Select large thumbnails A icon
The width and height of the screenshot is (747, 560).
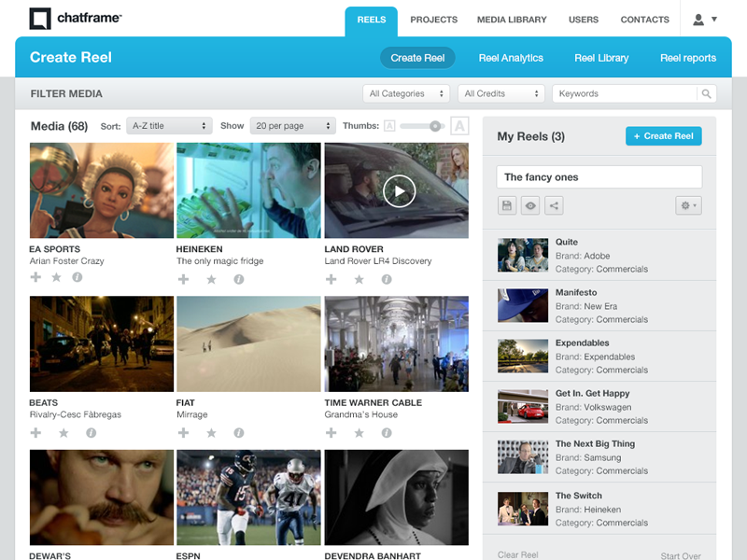point(459,126)
